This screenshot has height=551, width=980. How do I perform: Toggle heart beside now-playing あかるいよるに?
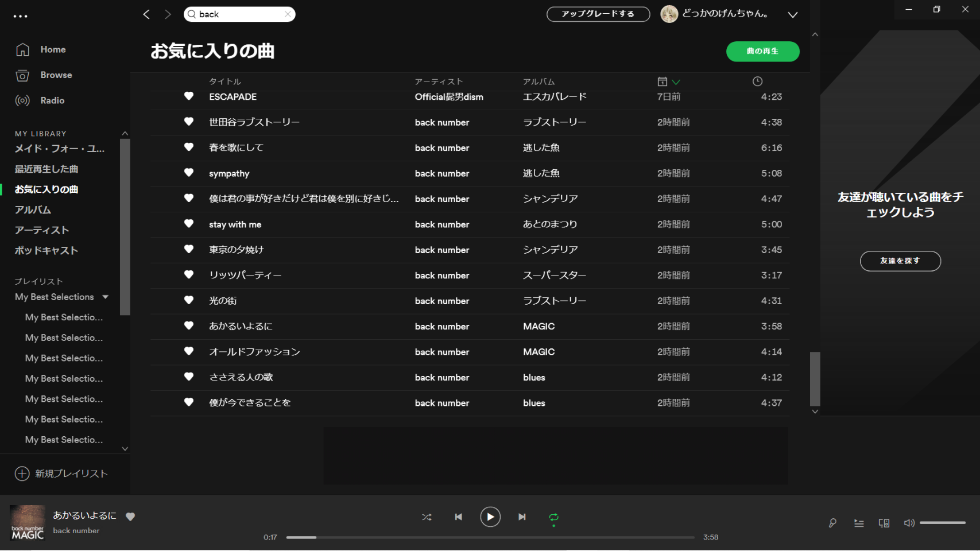130,517
